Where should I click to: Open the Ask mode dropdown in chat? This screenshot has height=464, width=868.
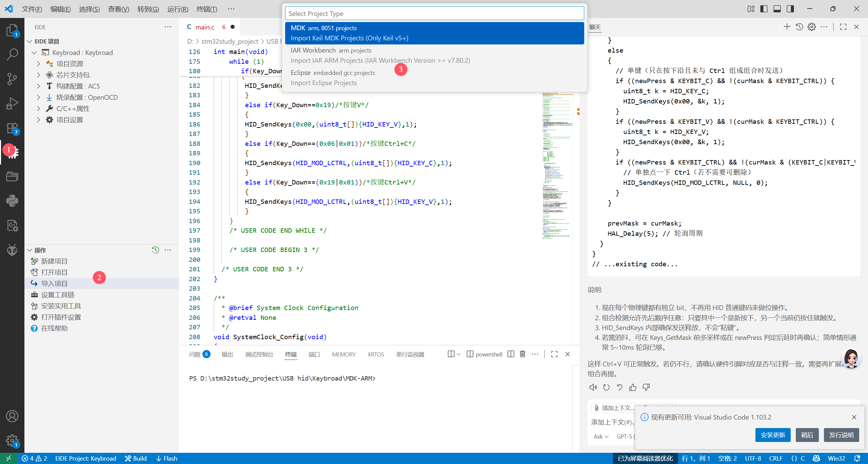601,437
